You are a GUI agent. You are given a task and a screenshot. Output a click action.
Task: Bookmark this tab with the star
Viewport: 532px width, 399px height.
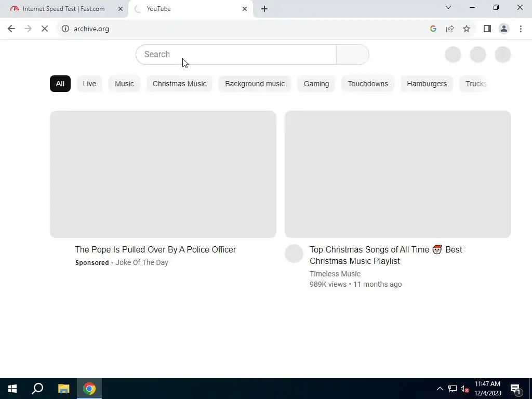coord(467,29)
